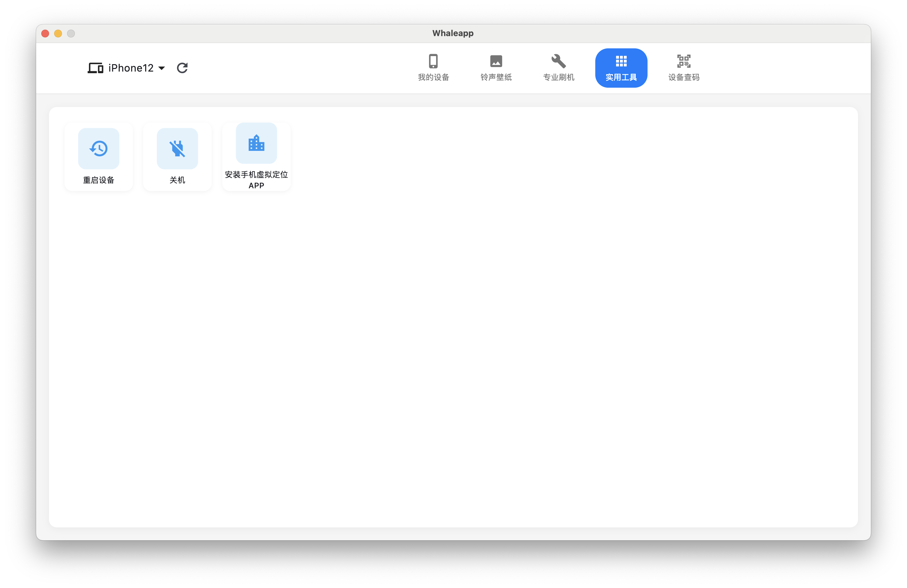Click the Whaleapp title bar text
Image resolution: width=907 pixels, height=588 pixels.
pyautogui.click(x=453, y=33)
